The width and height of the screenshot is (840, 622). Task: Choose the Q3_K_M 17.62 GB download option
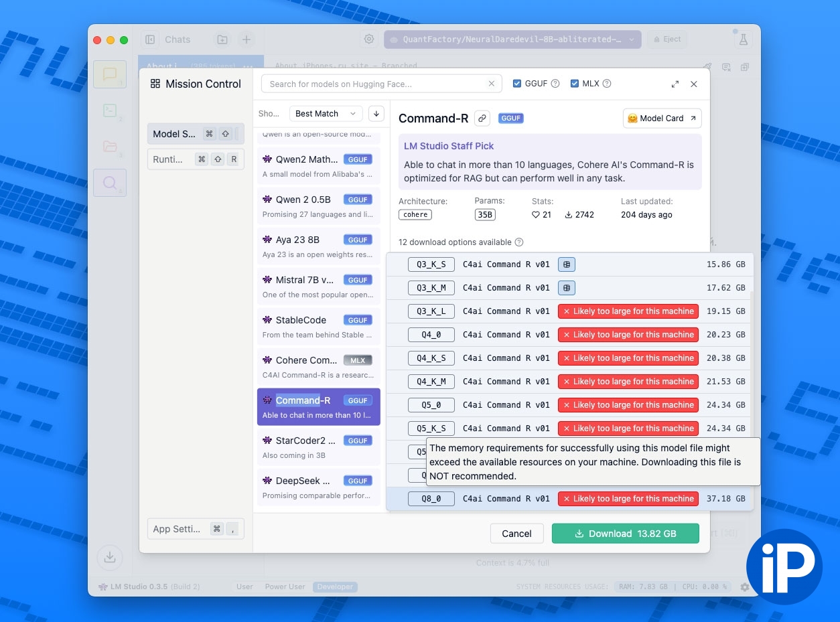[570, 288]
